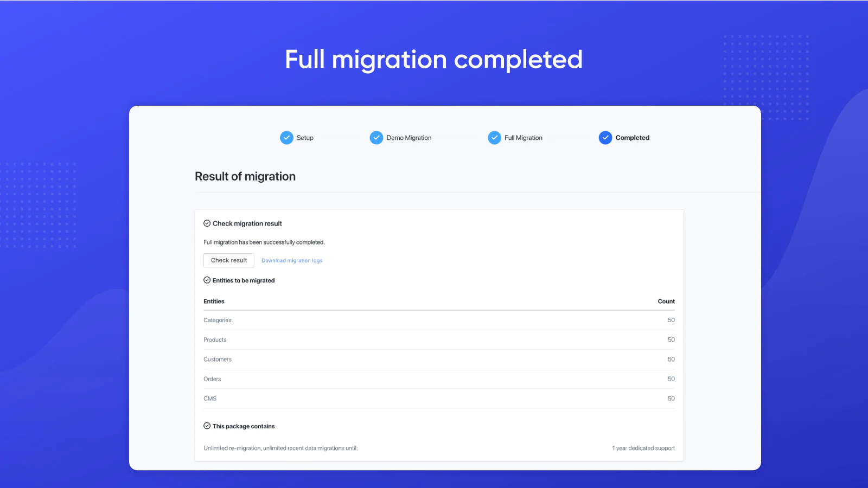Screen dimensions: 868x488
Task: Select the 'Categories' row label
Action: (x=218, y=320)
